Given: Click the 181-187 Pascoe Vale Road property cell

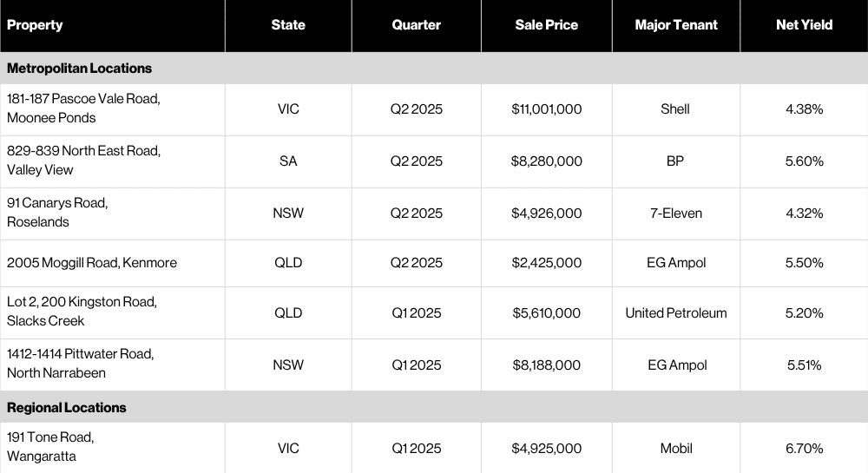Looking at the screenshot, I should (x=83, y=108).
